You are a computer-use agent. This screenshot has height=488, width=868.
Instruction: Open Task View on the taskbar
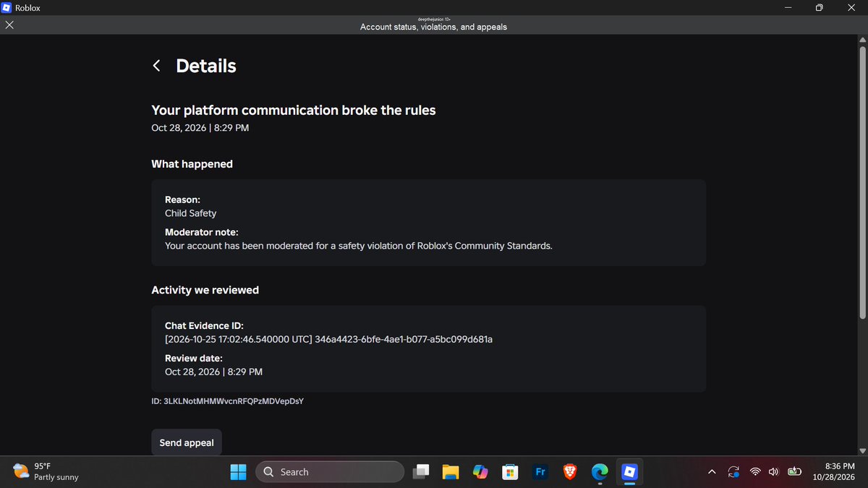420,471
